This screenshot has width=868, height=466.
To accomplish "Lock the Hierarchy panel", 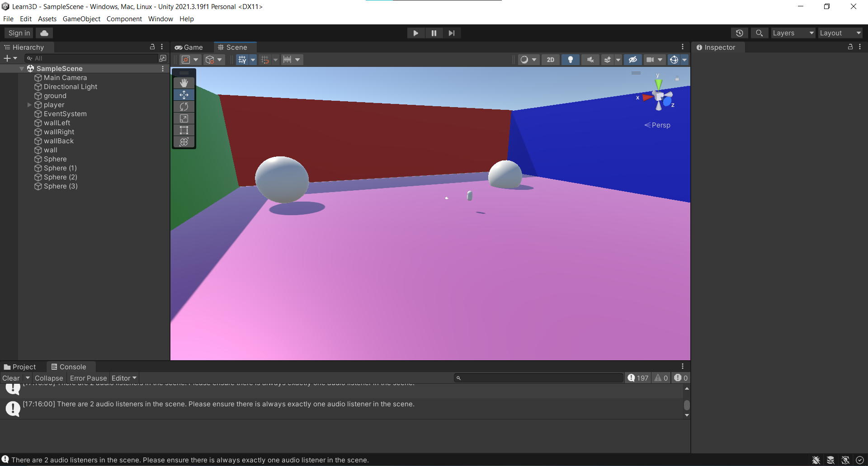I will tap(152, 47).
